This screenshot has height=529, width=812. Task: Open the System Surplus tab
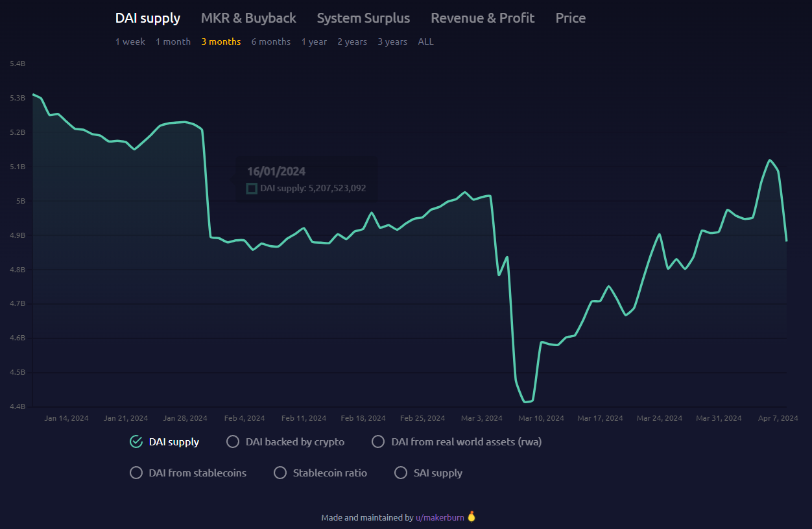pos(363,18)
